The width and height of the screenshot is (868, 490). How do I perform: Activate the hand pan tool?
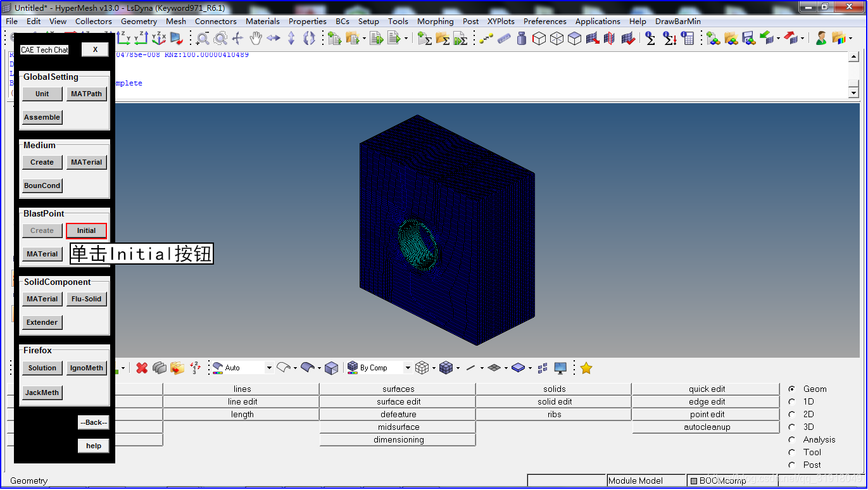point(256,39)
